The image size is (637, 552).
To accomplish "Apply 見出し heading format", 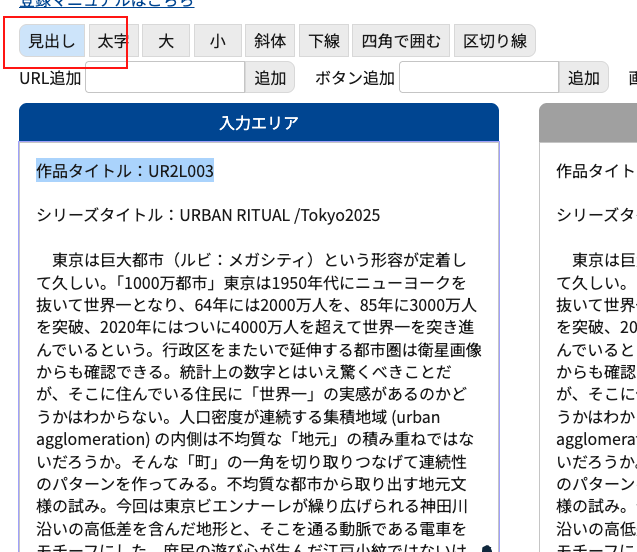I will (x=51, y=41).
